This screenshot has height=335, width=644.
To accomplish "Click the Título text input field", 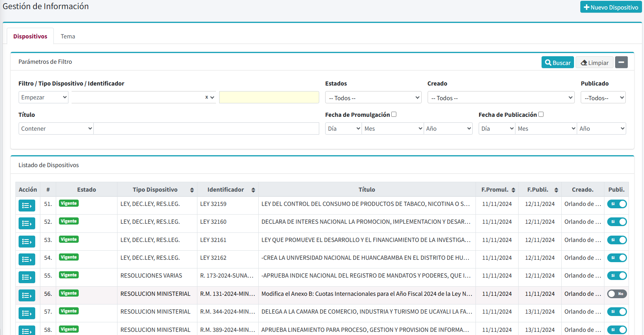I will (206, 129).
